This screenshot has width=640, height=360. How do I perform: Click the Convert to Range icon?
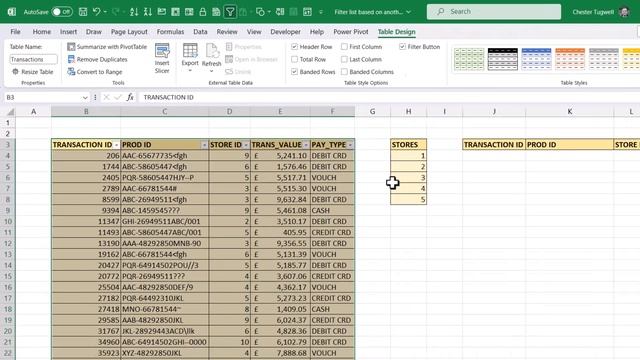71,72
